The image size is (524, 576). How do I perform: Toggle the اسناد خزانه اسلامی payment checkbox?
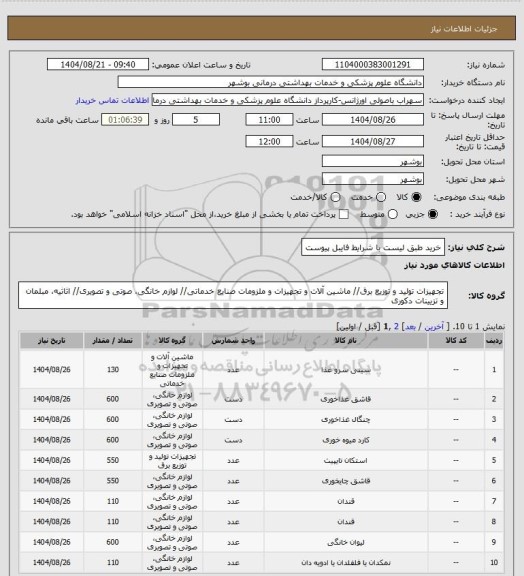point(344,214)
